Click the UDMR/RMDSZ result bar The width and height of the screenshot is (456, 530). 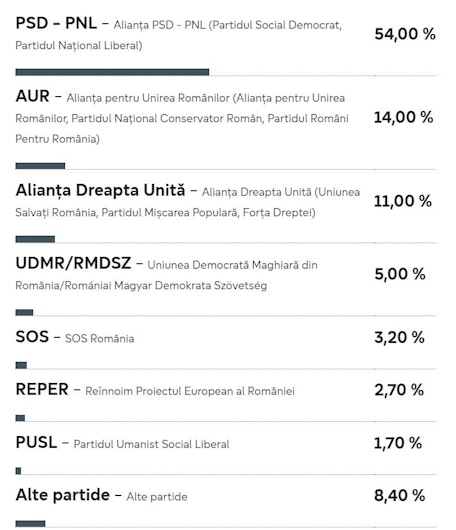[x=24, y=312]
